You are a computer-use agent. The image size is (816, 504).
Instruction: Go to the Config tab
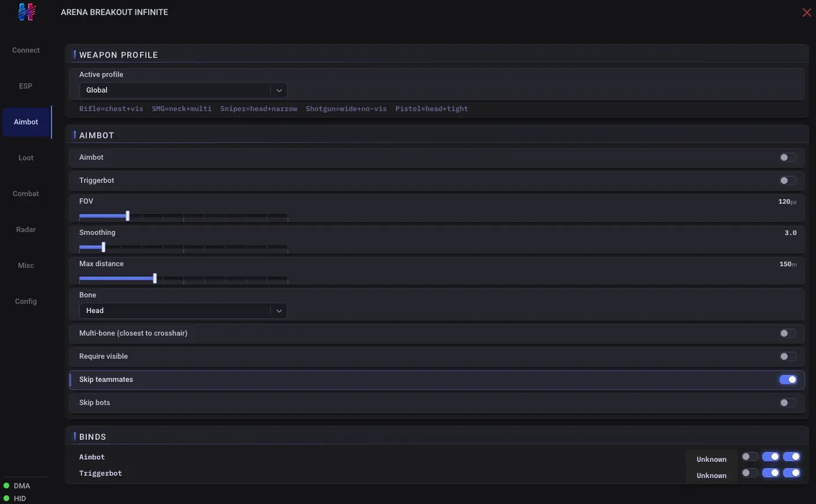[x=26, y=301]
